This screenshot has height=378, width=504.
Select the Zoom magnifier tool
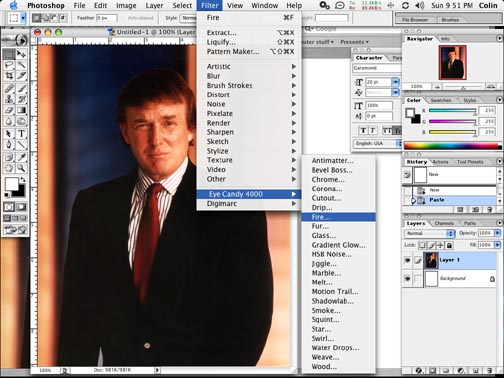(21, 168)
